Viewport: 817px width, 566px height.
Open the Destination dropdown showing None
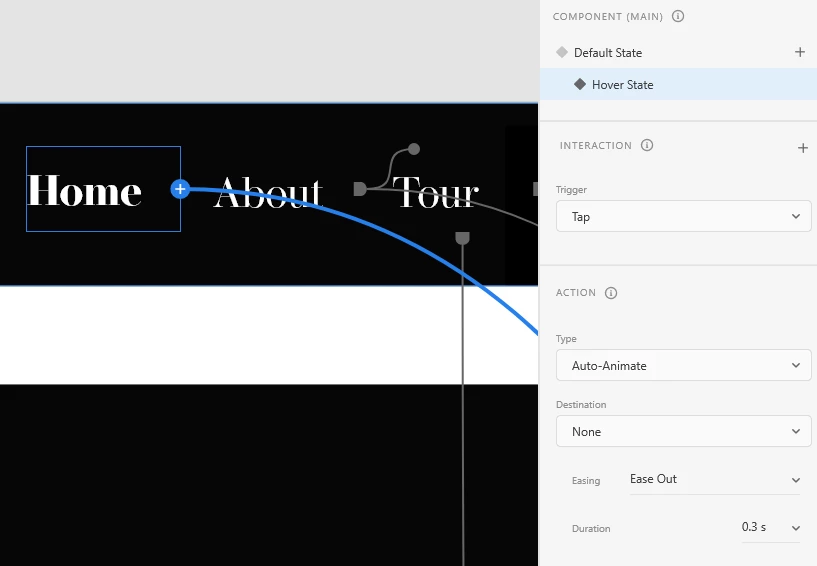click(684, 432)
